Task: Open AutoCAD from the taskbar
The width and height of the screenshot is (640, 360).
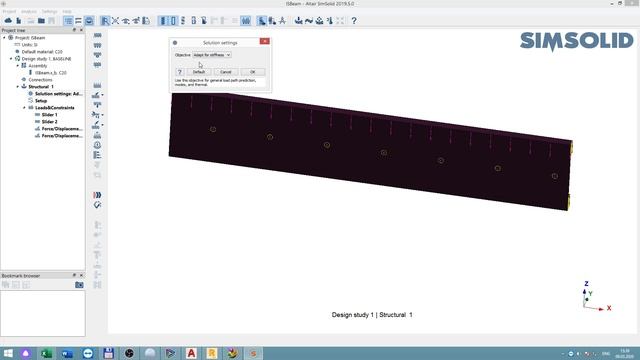Action: (191, 353)
